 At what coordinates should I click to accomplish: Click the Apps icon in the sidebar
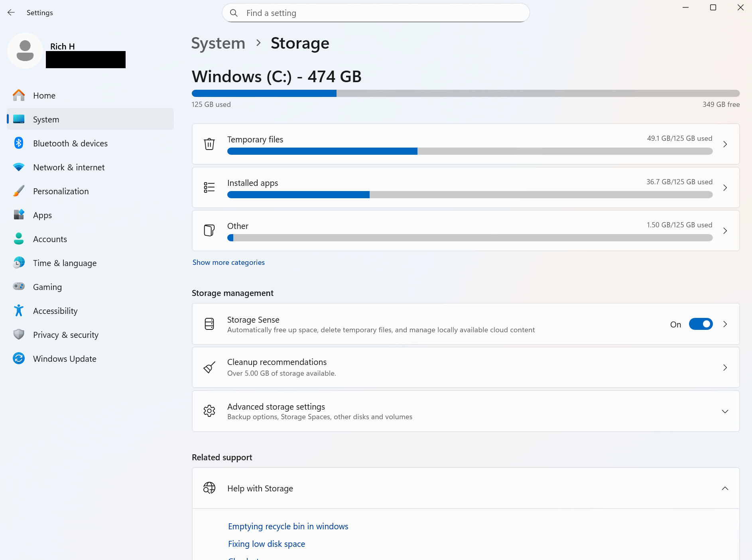pyautogui.click(x=19, y=215)
